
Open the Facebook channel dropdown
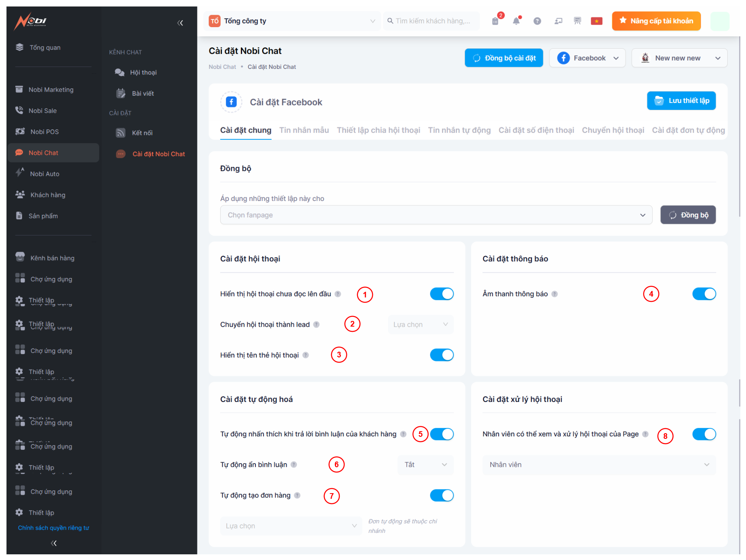587,58
